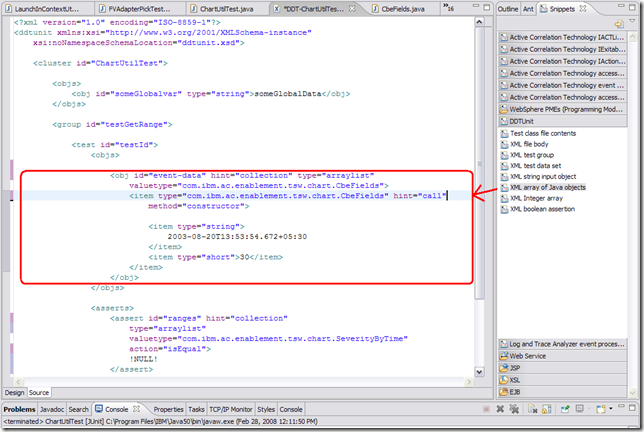Open the dropdown beside Display Selected Console
The image size is (644, 432).
point(589,409)
